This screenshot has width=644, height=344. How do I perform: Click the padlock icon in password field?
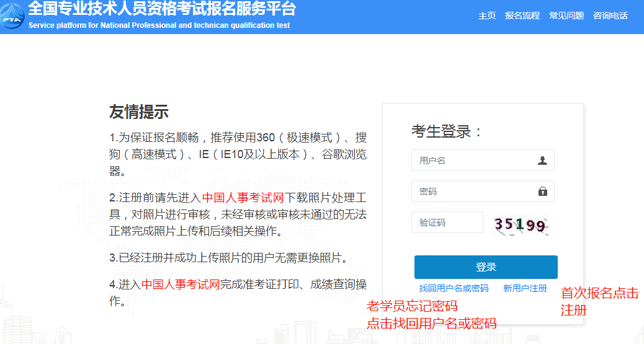click(542, 192)
